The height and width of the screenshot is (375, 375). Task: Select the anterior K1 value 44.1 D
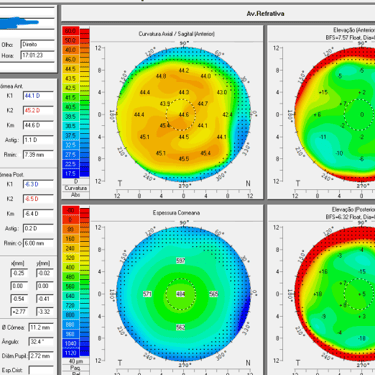(x=38, y=96)
